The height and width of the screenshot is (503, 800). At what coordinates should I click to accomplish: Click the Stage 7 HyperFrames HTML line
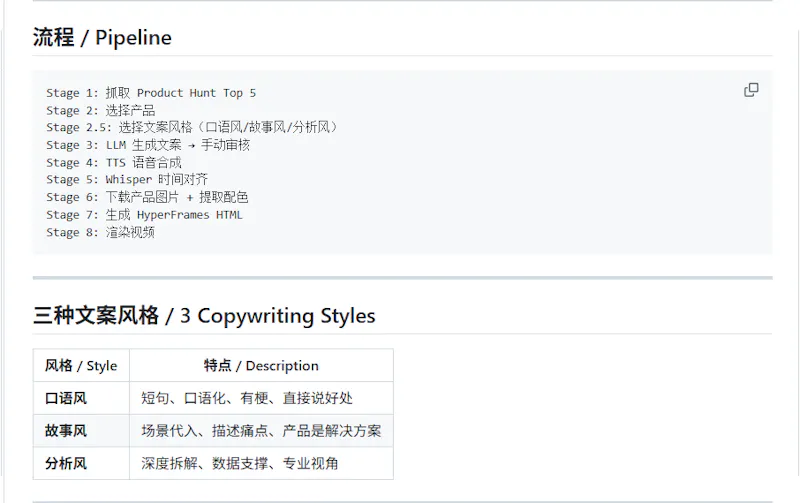pyautogui.click(x=144, y=215)
